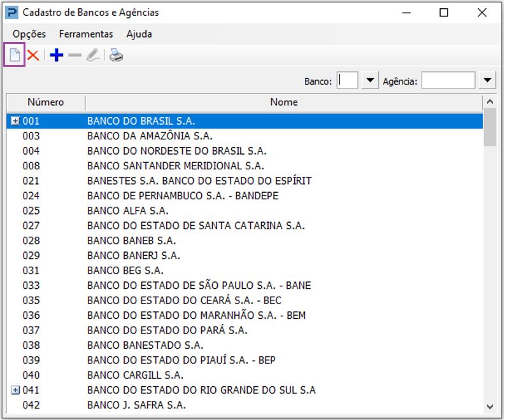Click the application logo in title bar
Viewport: 505px width, 420px height.
pyautogui.click(x=11, y=13)
